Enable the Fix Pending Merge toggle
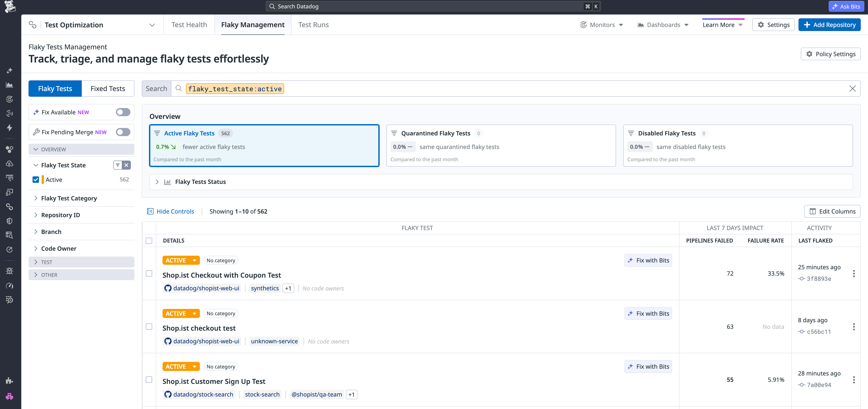This screenshot has height=409, width=868. pos(123,132)
